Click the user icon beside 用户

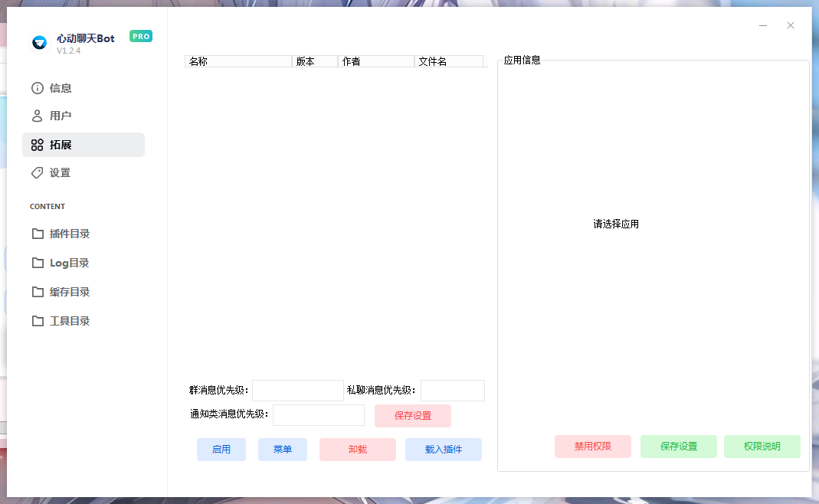pos(37,116)
